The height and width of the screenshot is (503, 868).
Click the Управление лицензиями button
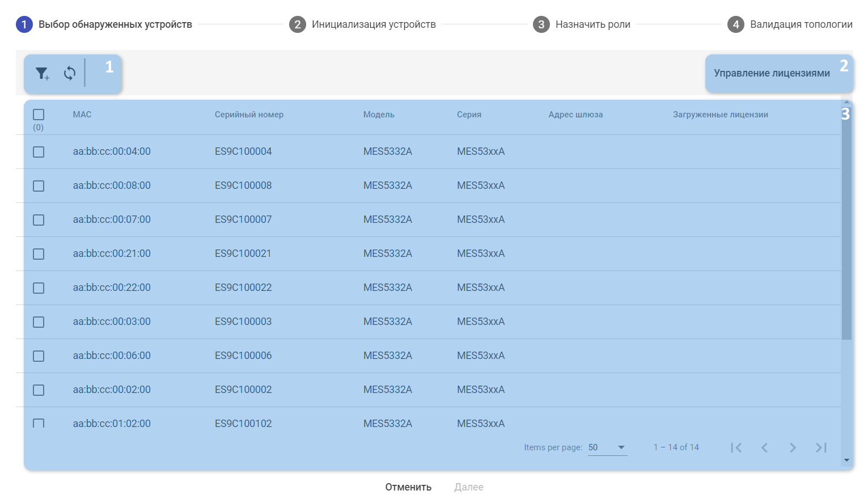click(772, 73)
